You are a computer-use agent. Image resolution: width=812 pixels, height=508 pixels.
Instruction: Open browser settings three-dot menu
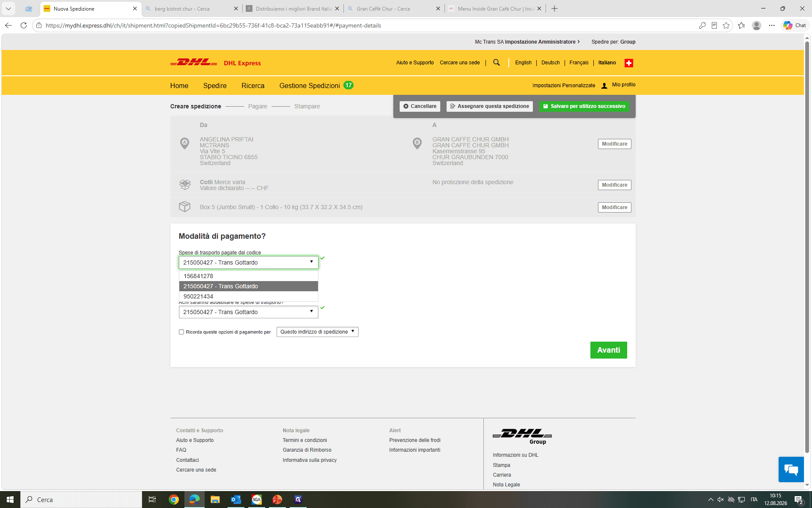(772, 25)
